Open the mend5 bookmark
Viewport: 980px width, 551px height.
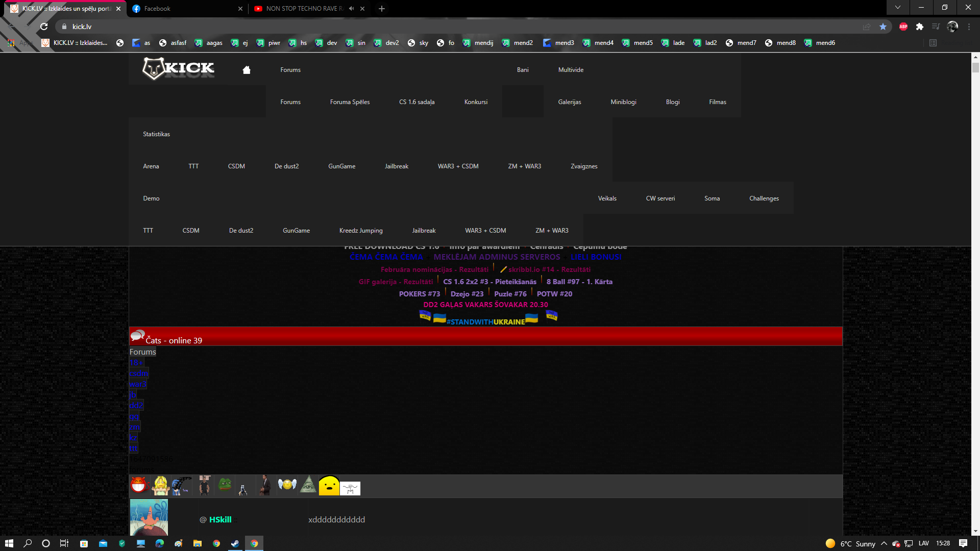(x=638, y=43)
